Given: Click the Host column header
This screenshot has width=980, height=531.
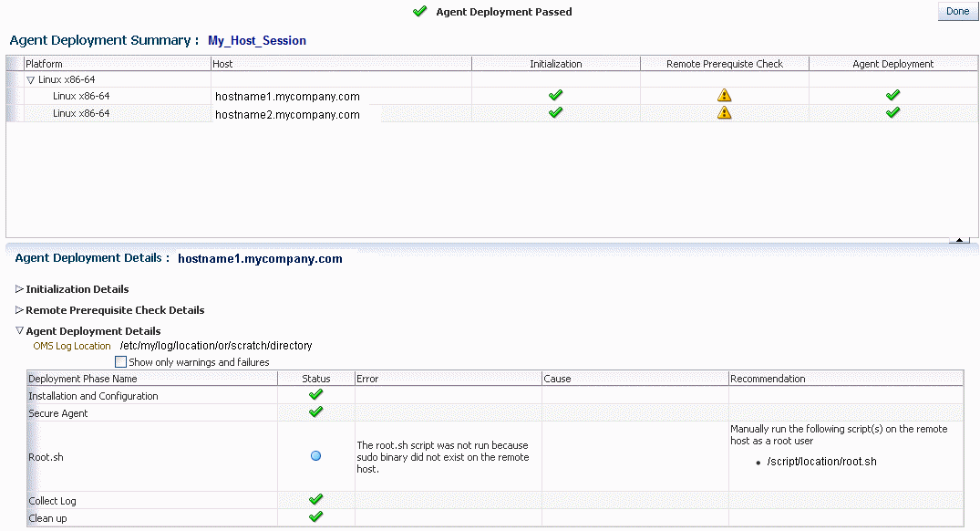Looking at the screenshot, I should point(222,64).
